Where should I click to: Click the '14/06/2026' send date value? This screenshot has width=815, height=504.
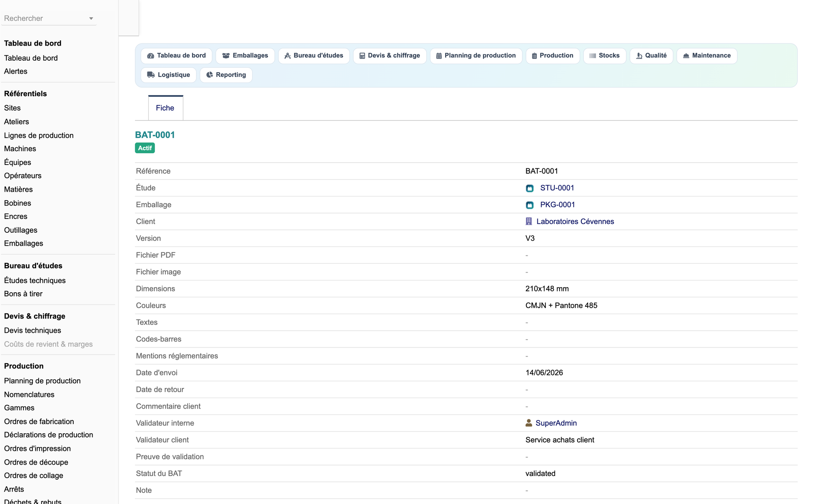click(544, 373)
